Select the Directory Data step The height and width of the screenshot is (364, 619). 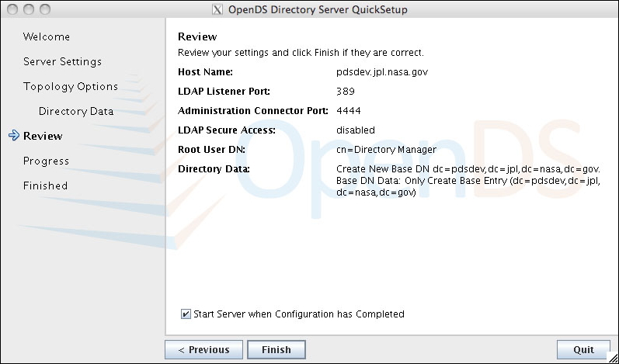(x=76, y=111)
